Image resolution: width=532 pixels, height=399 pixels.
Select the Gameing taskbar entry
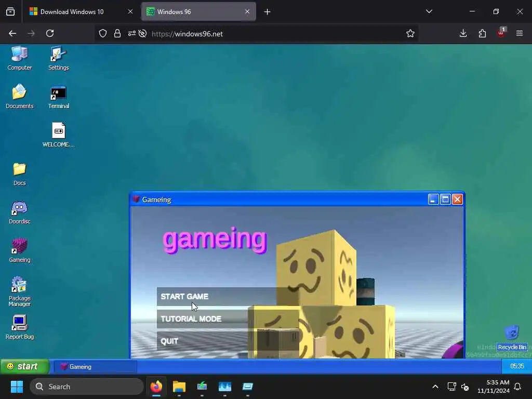(96, 367)
